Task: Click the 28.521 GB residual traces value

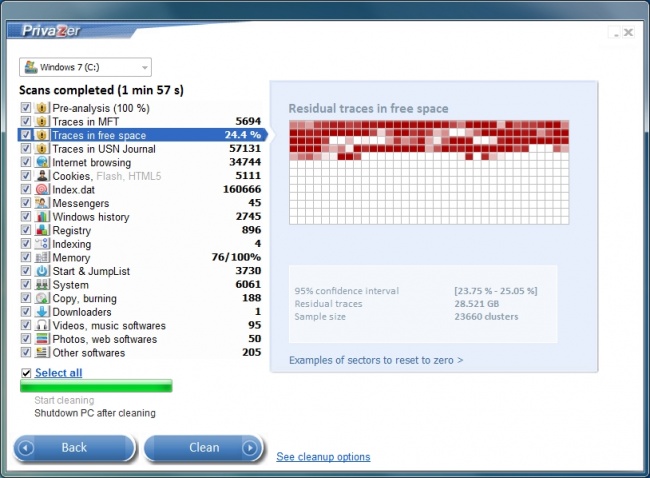Action: coord(477,303)
